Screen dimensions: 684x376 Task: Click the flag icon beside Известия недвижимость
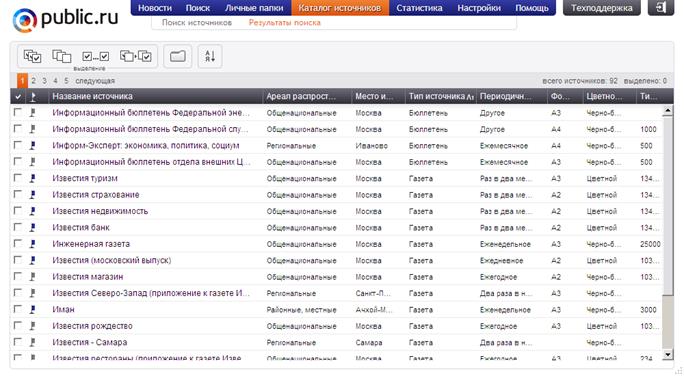(33, 212)
